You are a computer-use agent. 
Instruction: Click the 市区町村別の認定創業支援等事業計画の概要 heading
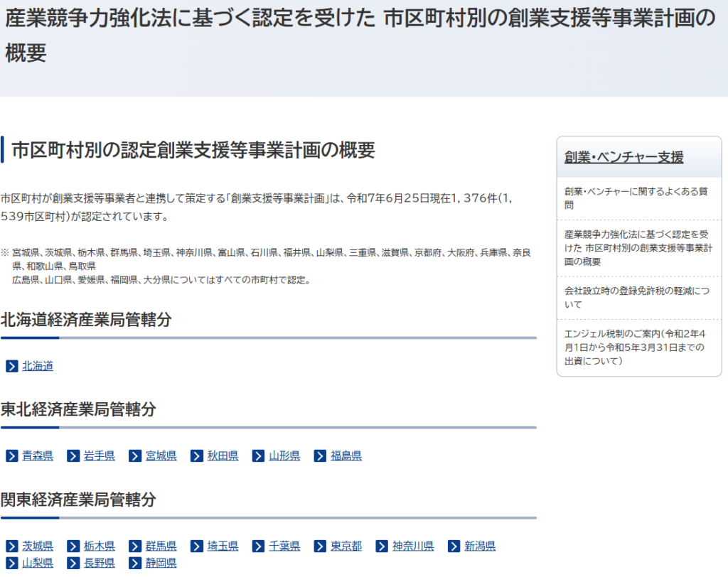click(193, 151)
